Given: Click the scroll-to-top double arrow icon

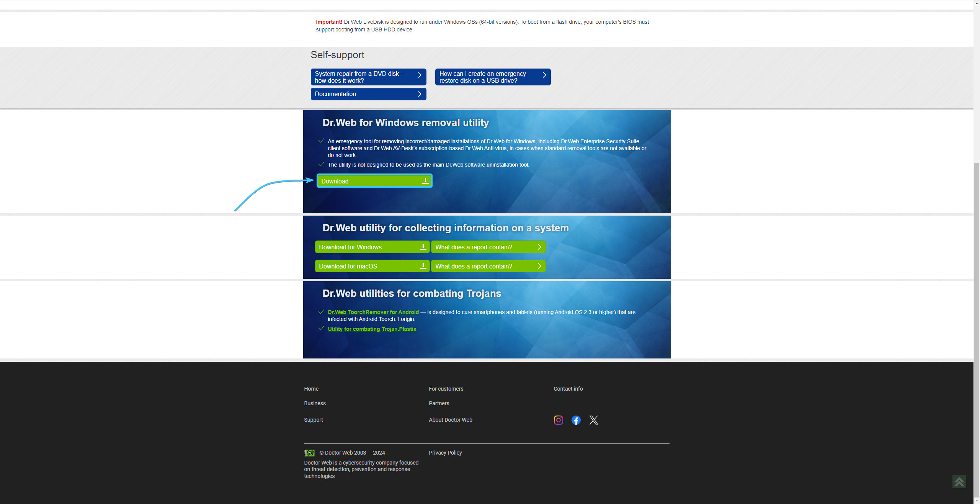Looking at the screenshot, I should (959, 482).
